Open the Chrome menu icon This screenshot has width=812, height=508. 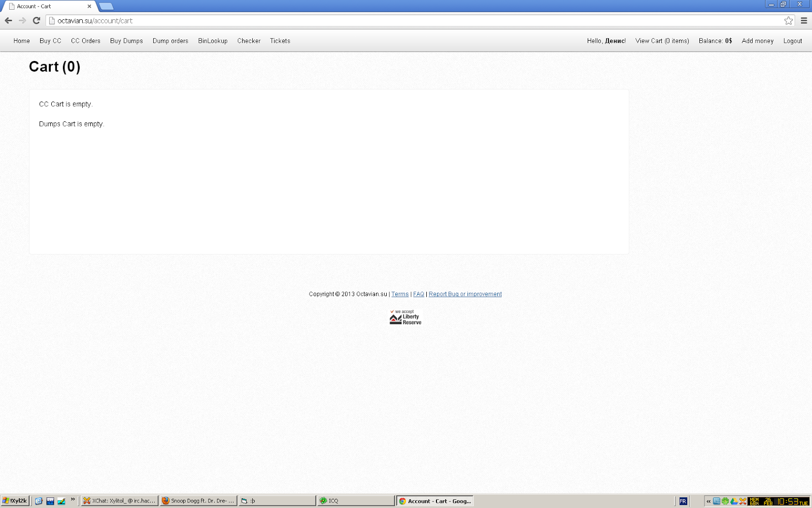tap(804, 20)
